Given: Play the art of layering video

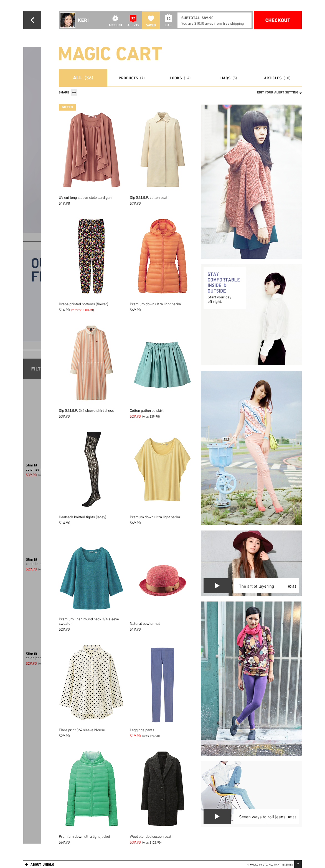Looking at the screenshot, I should [217, 586].
